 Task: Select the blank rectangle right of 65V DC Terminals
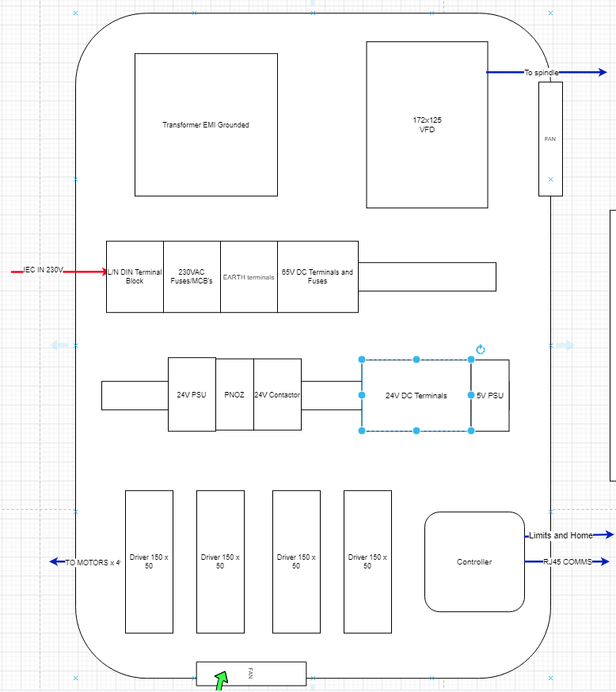click(427, 276)
